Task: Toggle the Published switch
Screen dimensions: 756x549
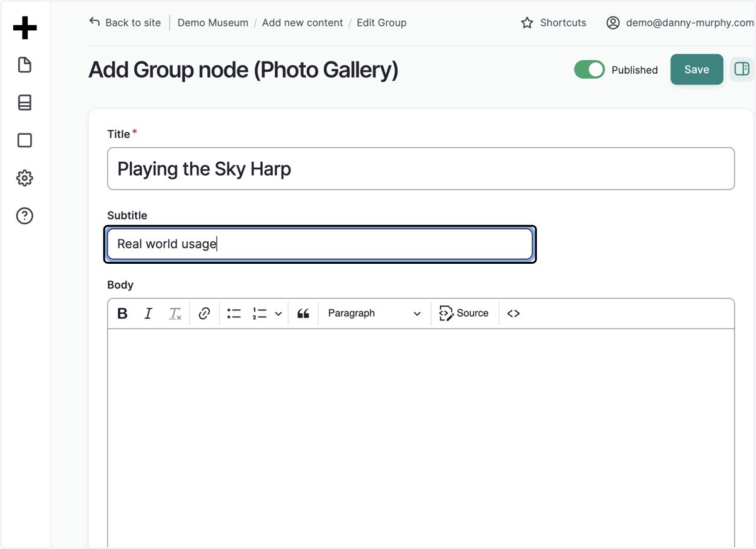Action: point(590,70)
